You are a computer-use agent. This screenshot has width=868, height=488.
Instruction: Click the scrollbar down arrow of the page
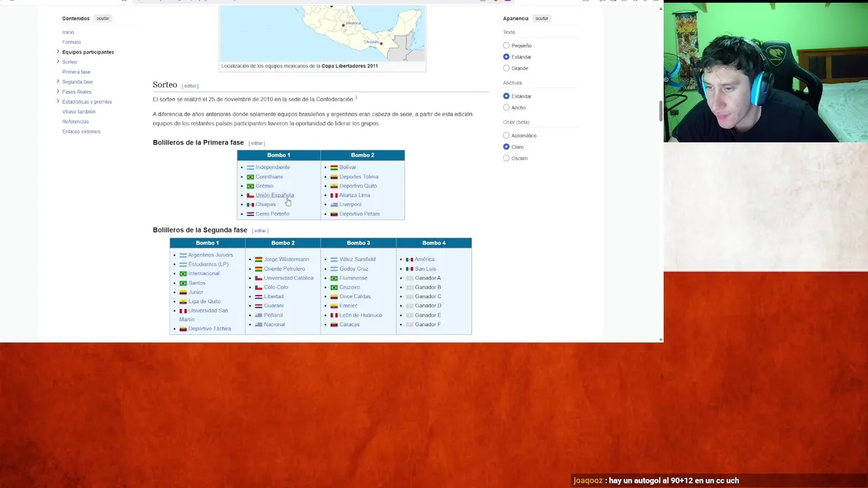[660, 339]
